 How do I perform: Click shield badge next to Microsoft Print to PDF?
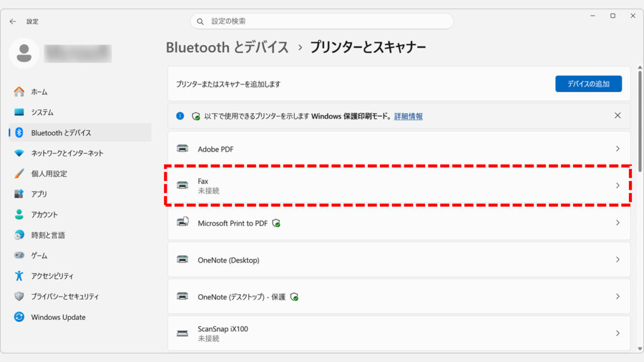[277, 223]
